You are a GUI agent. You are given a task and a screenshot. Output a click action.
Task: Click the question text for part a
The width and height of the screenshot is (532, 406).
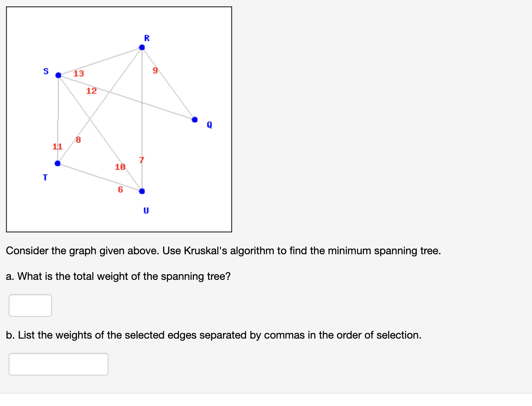(118, 276)
